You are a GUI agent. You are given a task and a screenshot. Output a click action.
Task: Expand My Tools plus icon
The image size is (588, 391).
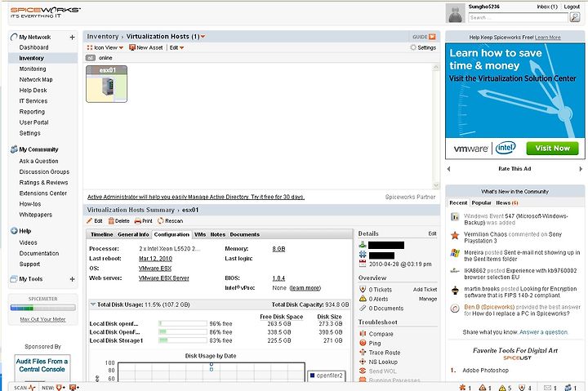[73, 279]
